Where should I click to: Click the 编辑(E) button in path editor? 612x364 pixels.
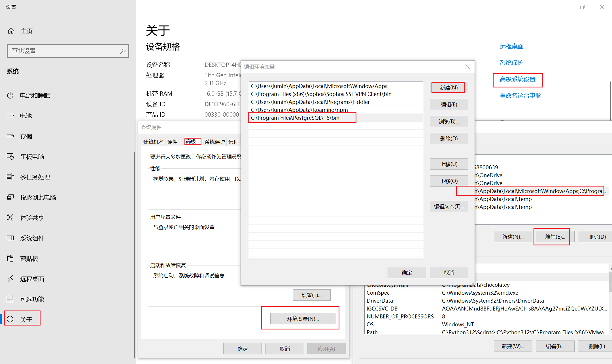pos(449,104)
